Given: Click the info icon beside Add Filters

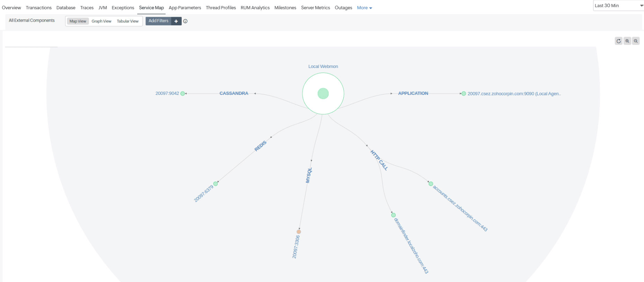Looking at the screenshot, I should [185, 21].
